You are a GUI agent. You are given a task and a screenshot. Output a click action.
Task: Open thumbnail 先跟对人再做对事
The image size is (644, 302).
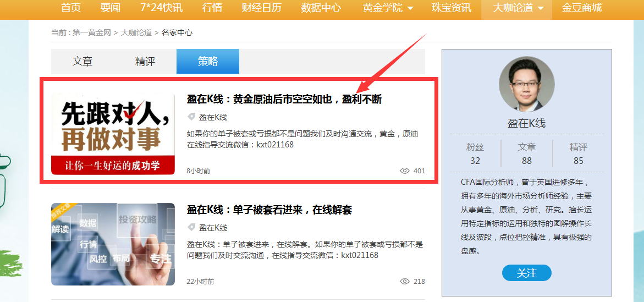click(113, 134)
